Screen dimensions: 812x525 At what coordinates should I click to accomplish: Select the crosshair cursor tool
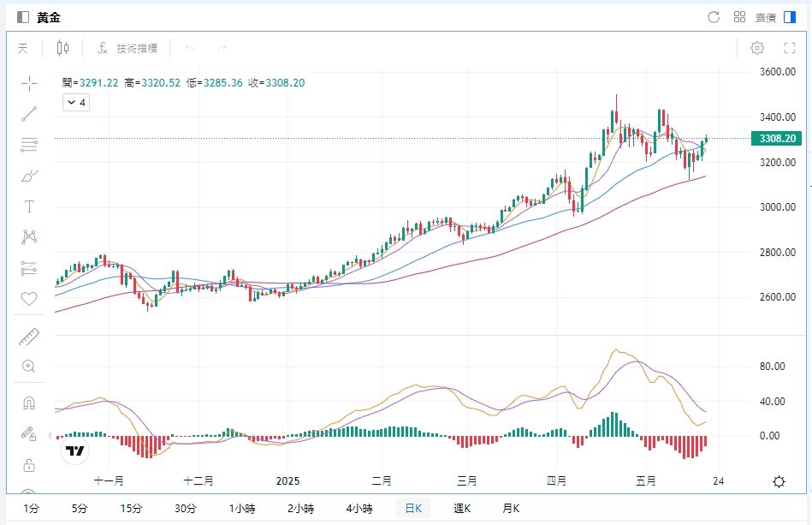point(29,82)
